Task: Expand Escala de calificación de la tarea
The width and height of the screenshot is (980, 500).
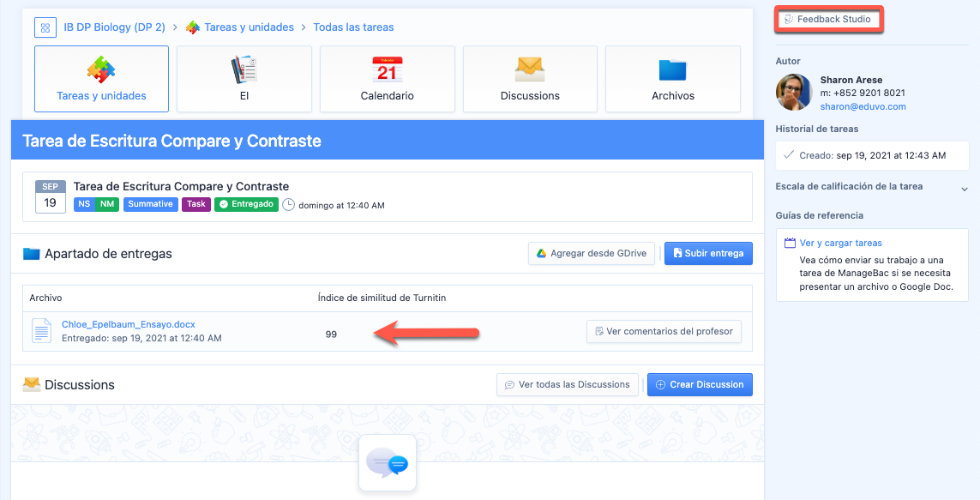Action: point(964,188)
